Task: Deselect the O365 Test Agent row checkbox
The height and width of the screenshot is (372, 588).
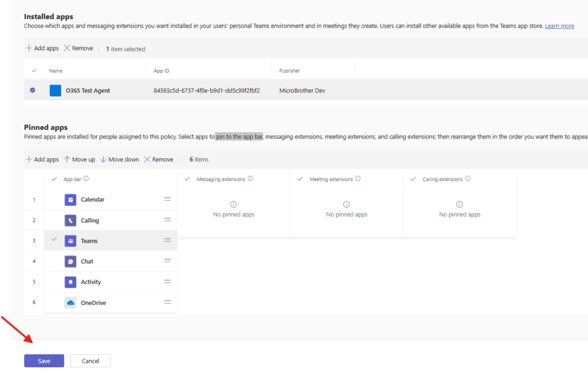Action: [x=33, y=90]
